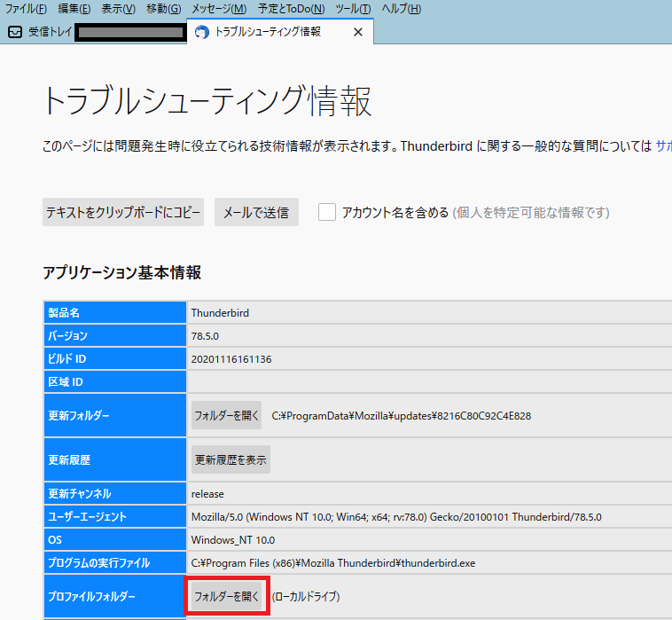Click the バージョン row header
The height and width of the screenshot is (620, 672).
pos(115,336)
